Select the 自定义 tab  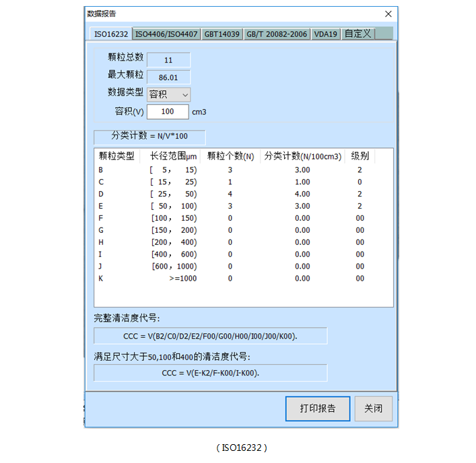click(x=358, y=34)
